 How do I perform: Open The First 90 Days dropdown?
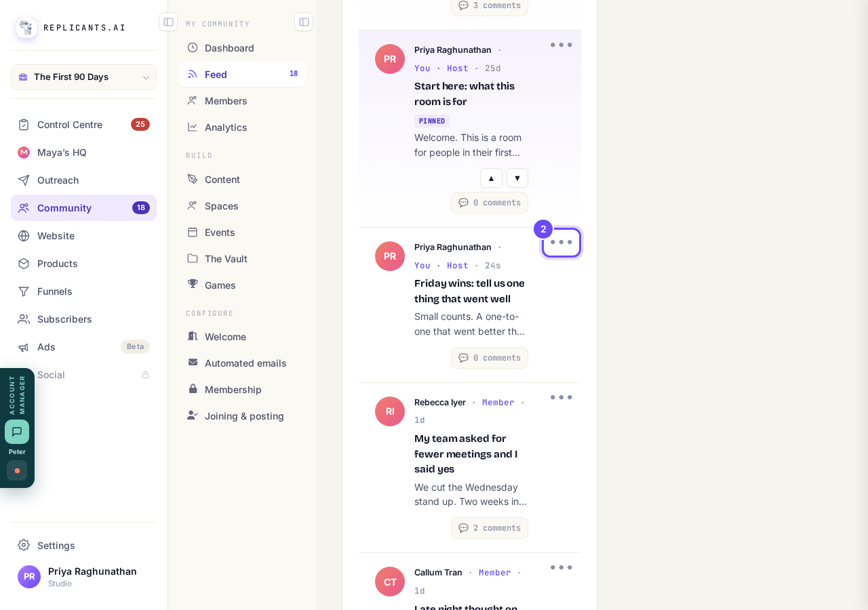83,77
